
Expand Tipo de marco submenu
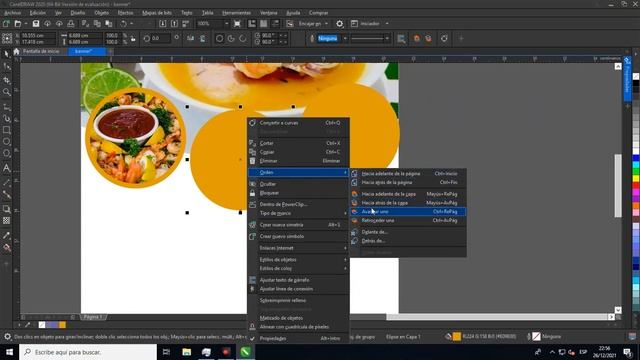point(298,213)
